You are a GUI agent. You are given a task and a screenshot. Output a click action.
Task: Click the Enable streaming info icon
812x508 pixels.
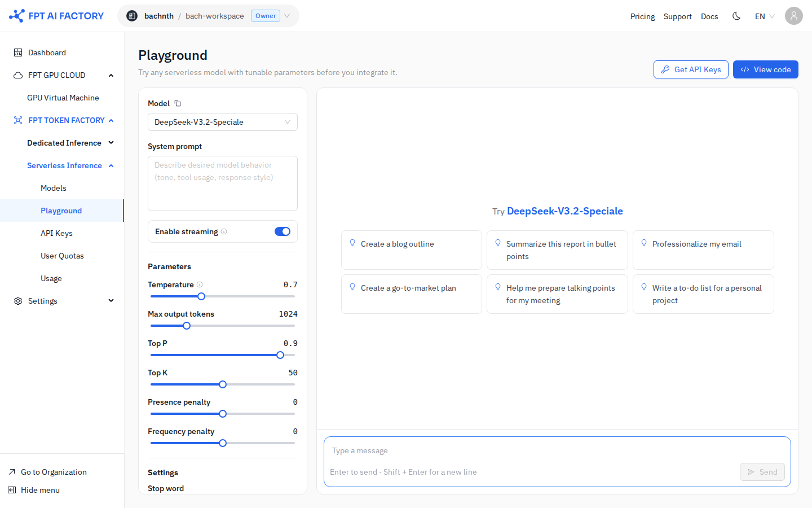[224, 231]
